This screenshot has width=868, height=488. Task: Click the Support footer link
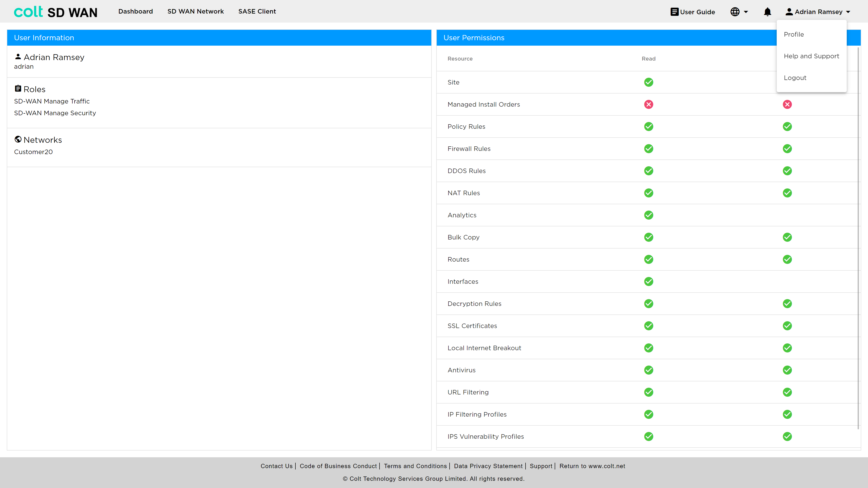(541, 466)
